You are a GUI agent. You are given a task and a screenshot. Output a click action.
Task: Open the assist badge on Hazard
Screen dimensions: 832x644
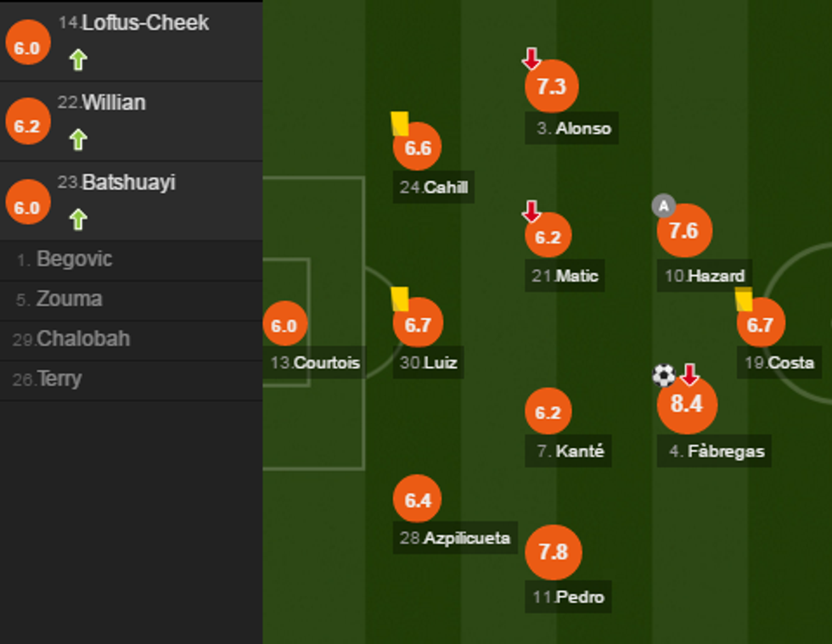tap(666, 204)
